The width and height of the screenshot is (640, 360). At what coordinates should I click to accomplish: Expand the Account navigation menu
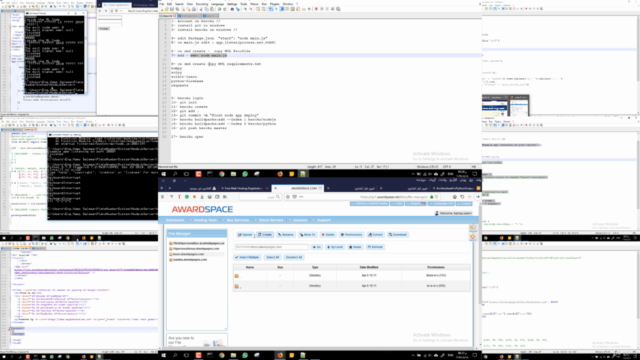(x=300, y=220)
